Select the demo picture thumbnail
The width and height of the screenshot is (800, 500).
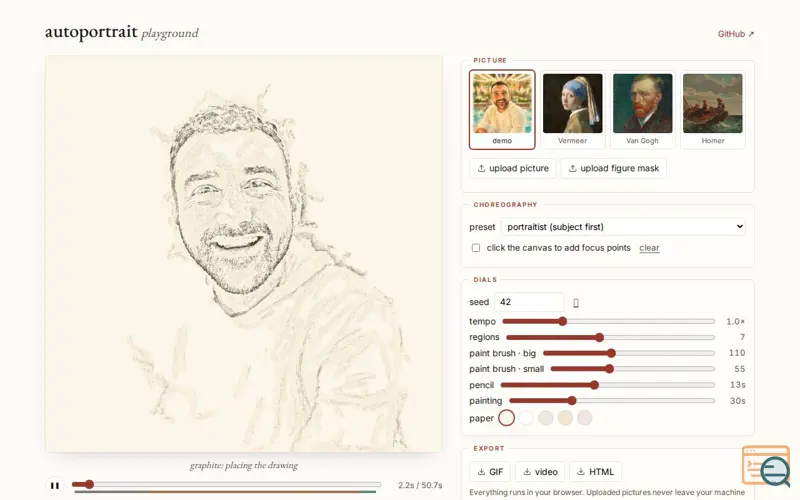click(502, 110)
